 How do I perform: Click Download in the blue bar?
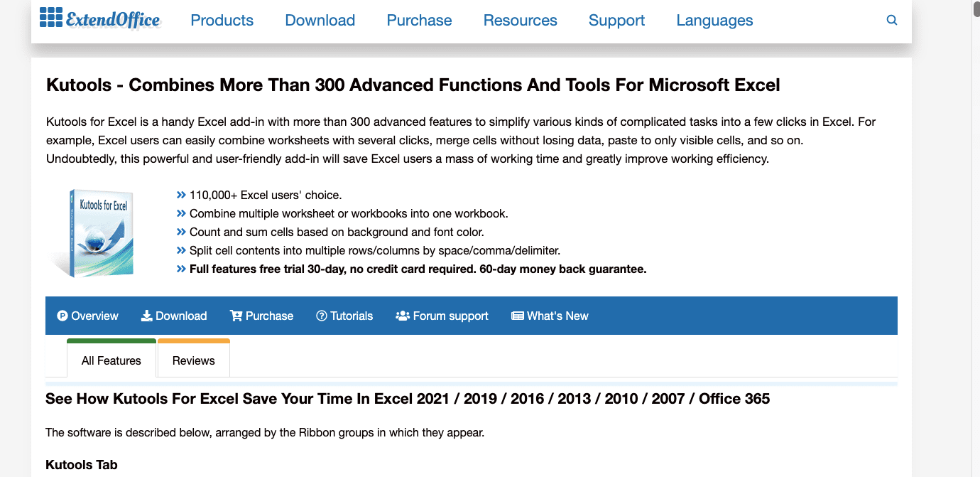174,316
